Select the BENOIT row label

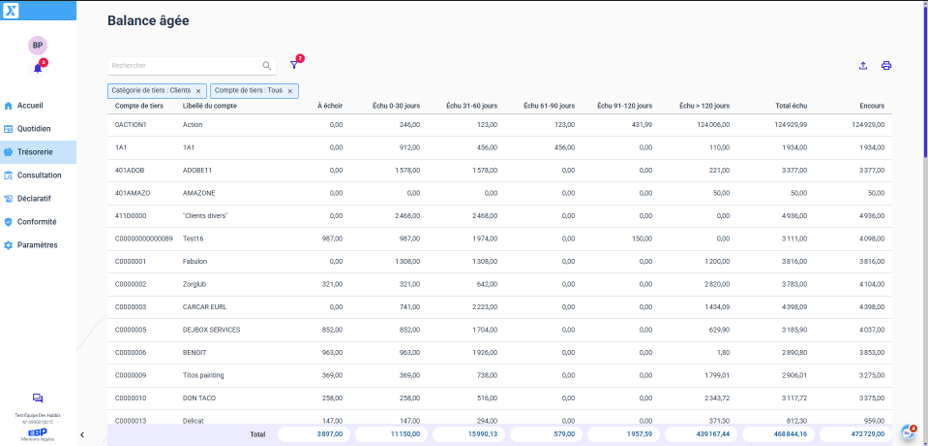click(x=195, y=353)
